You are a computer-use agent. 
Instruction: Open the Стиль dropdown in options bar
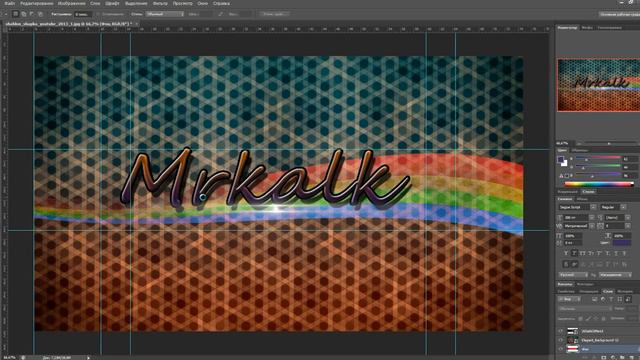(165, 14)
